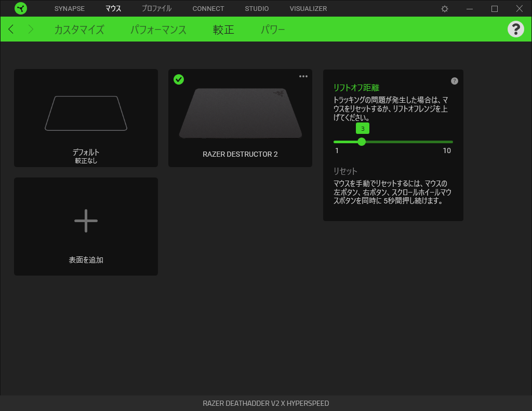Switch to カスタマイズ sub-tab
This screenshot has height=411, width=532.
click(79, 30)
